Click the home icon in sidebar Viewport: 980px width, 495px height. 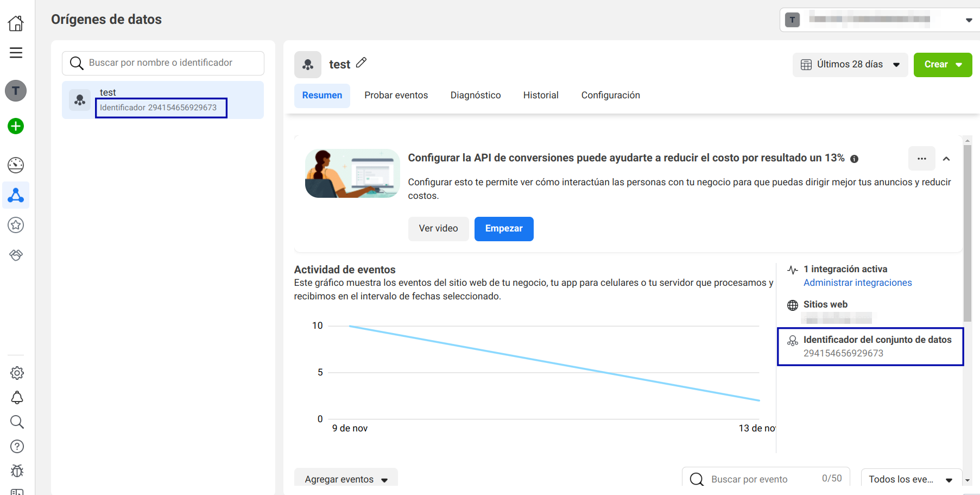[16, 23]
